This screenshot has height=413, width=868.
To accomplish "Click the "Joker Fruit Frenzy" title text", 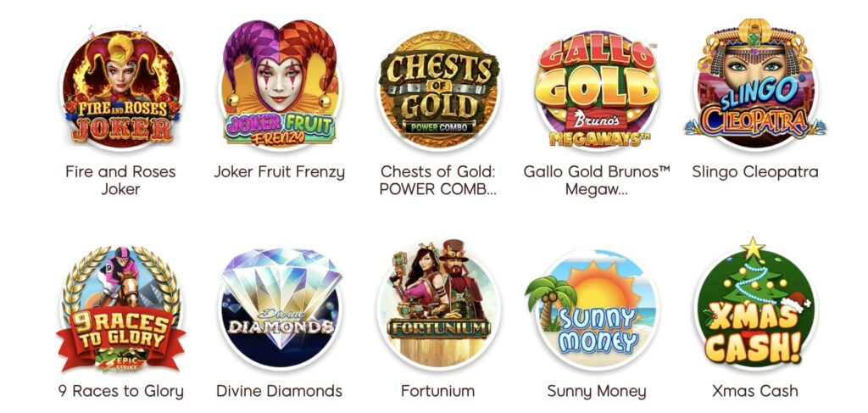I will tap(280, 172).
